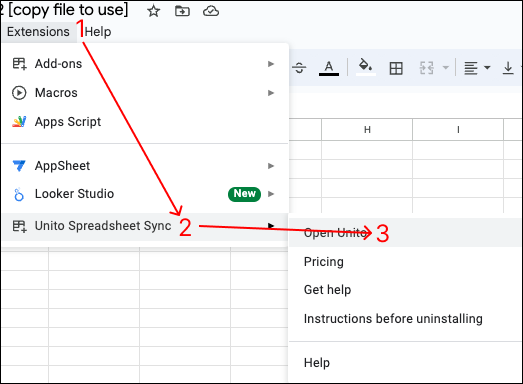This screenshot has width=523, height=384.
Task: Click the Looker Studio icon
Action: tap(19, 194)
